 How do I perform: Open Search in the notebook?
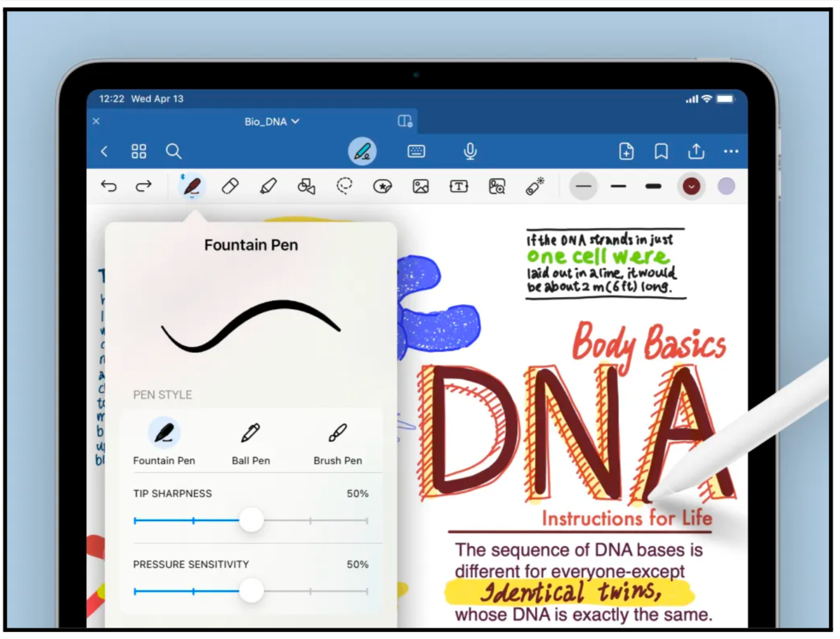click(174, 151)
